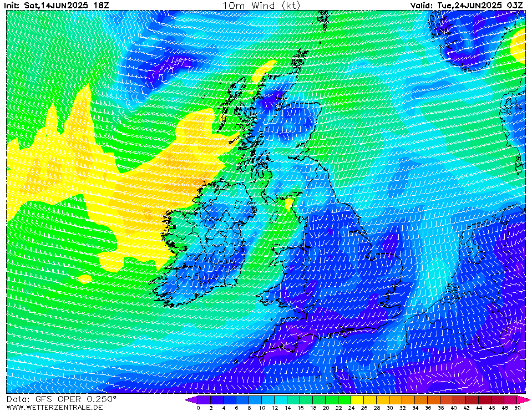Select the blue legend swatch between 4 and 6
This screenshot has height=411, width=532.
point(230,400)
